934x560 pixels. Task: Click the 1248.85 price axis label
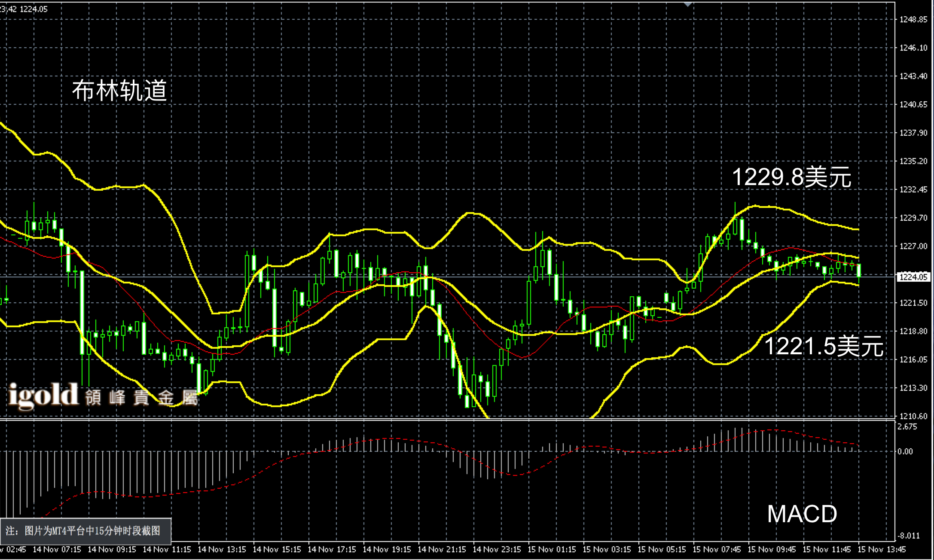[x=913, y=19]
